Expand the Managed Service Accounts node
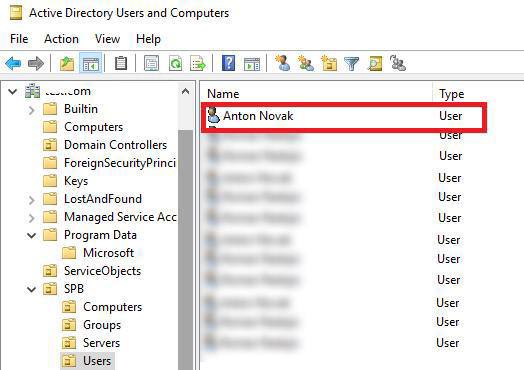 point(31,218)
